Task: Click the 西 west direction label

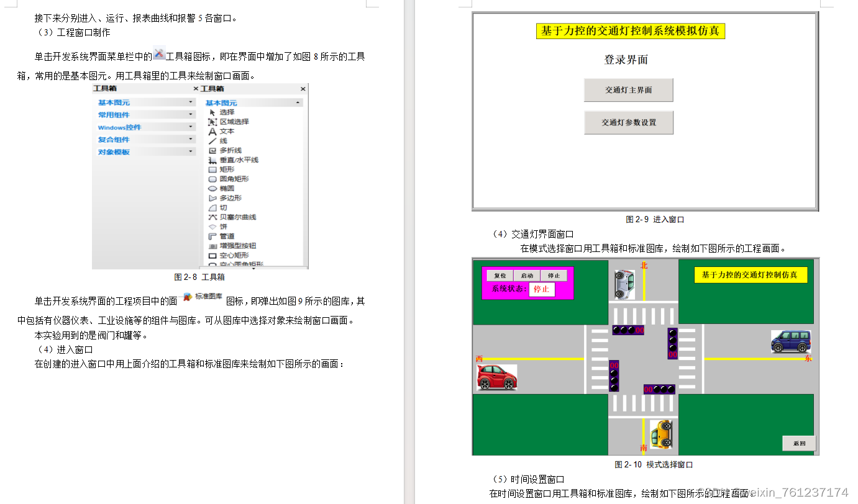Action: [479, 358]
